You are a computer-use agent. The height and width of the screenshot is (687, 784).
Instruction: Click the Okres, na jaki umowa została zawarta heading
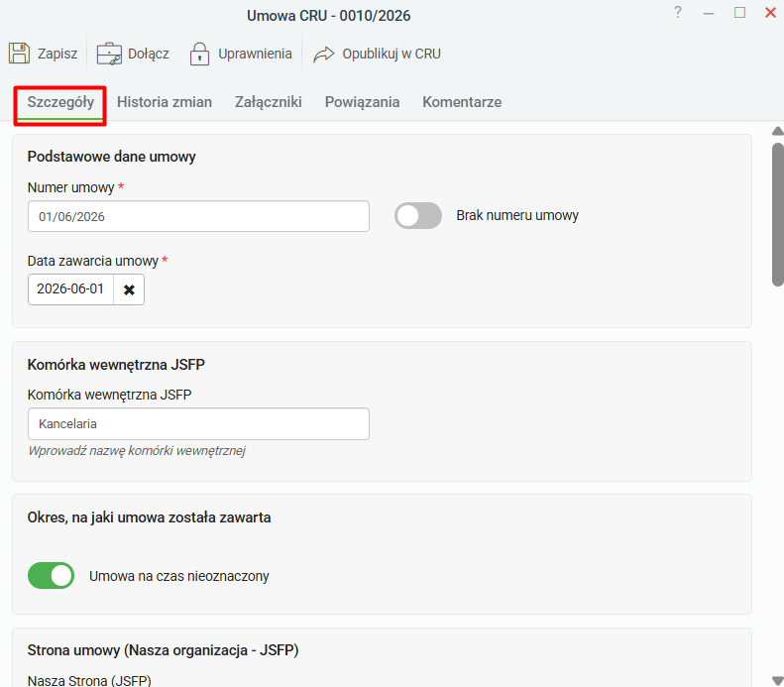[x=149, y=517]
